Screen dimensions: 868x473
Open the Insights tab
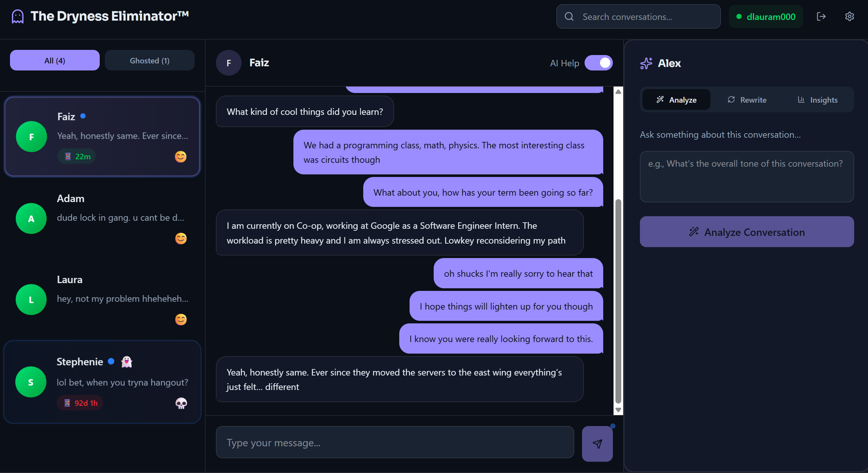pos(817,100)
